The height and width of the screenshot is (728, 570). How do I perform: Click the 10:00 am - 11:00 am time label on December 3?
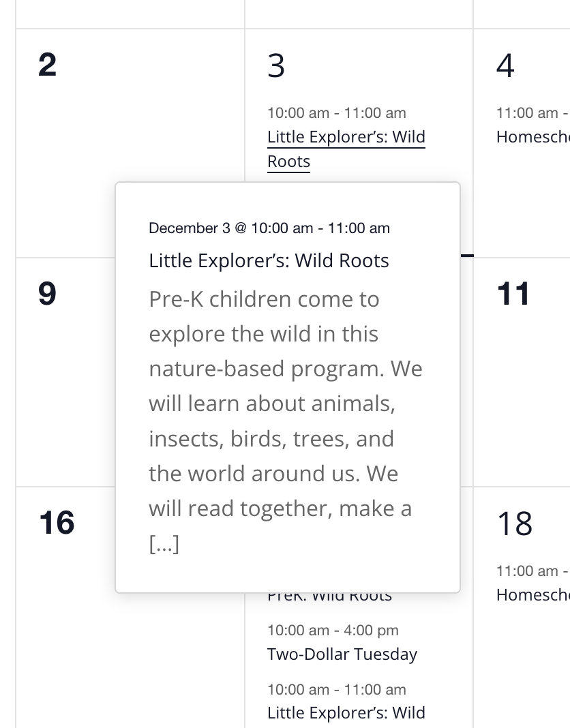pos(337,112)
